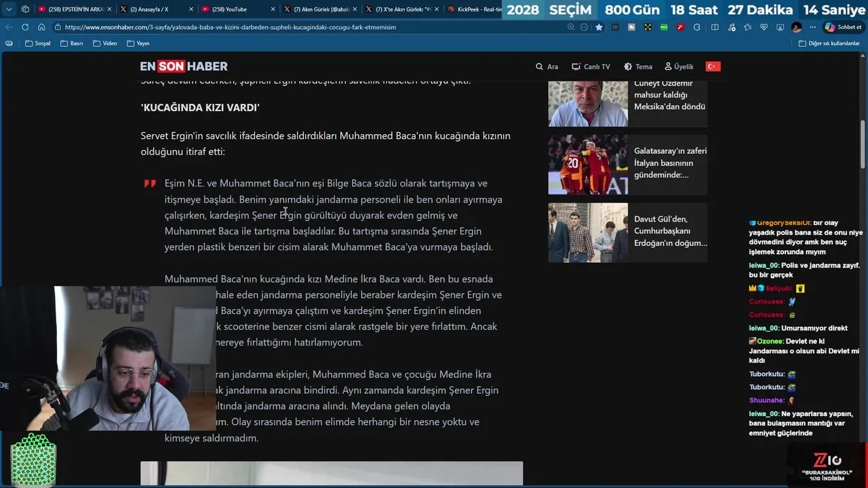The height and width of the screenshot is (488, 868).
Task: Open the Galatasaray'ın zaferi headline
Action: pos(670,163)
